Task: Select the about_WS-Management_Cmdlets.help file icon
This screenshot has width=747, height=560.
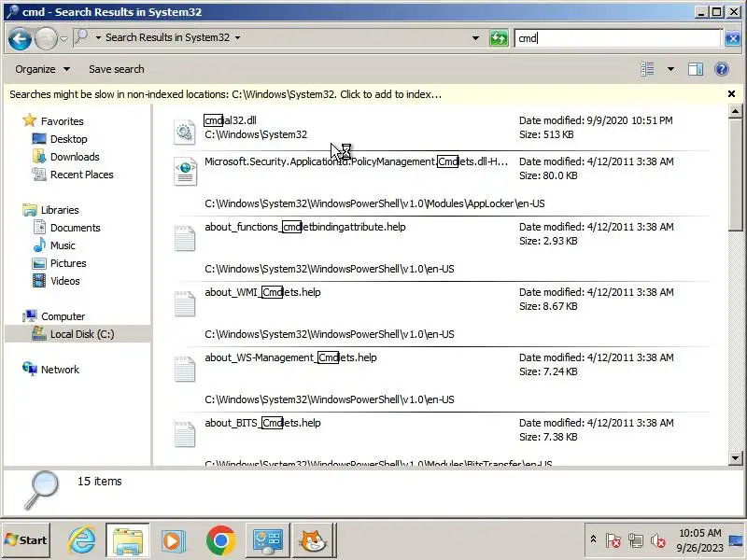Action: pyautogui.click(x=185, y=369)
